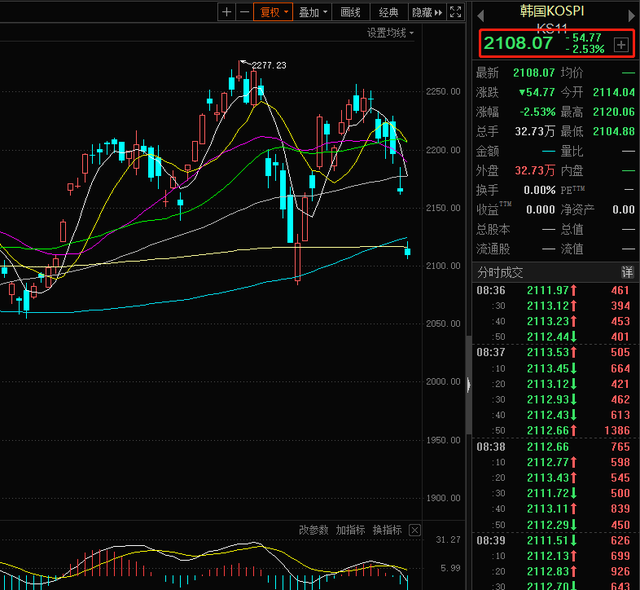Select the 分时成交 time-and-sales header

(x=500, y=272)
